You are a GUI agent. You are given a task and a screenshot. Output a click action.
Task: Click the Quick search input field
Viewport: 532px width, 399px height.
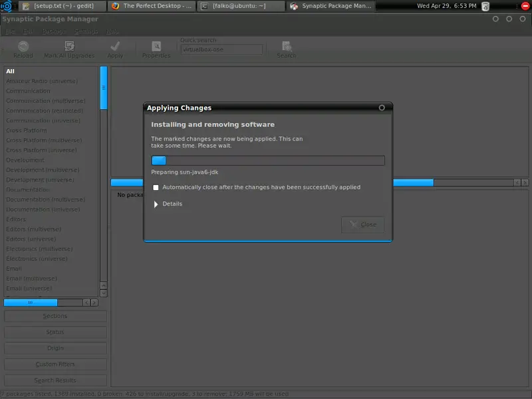221,49
